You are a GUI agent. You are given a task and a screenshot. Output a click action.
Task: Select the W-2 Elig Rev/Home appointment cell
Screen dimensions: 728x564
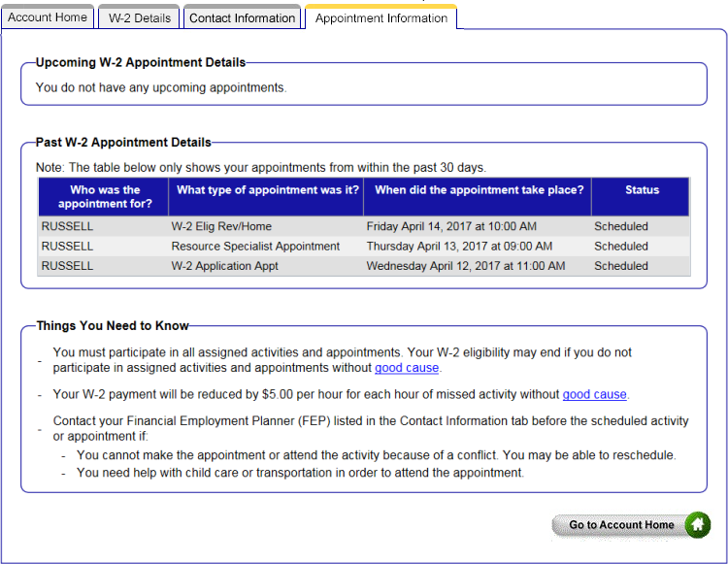[x=221, y=226]
